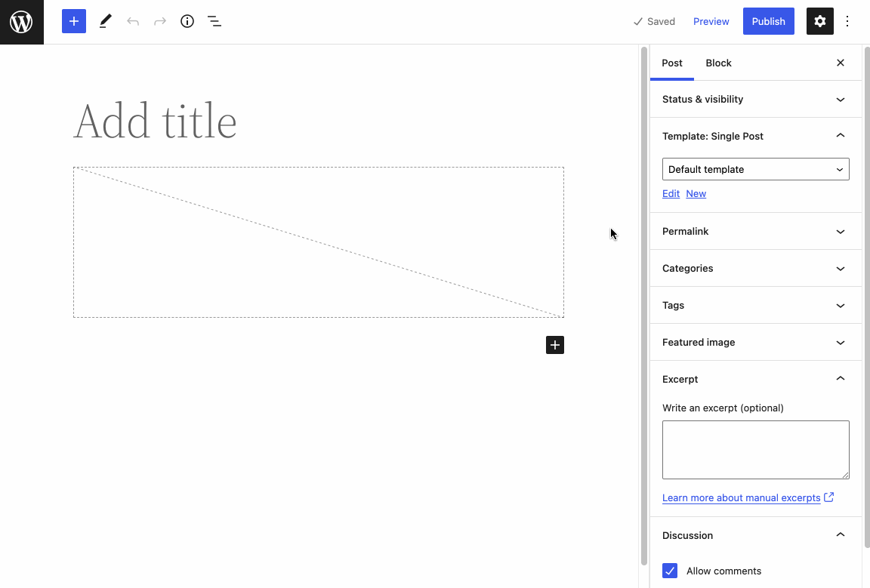Select the Tools pencil icon
870x588 pixels.
click(105, 21)
